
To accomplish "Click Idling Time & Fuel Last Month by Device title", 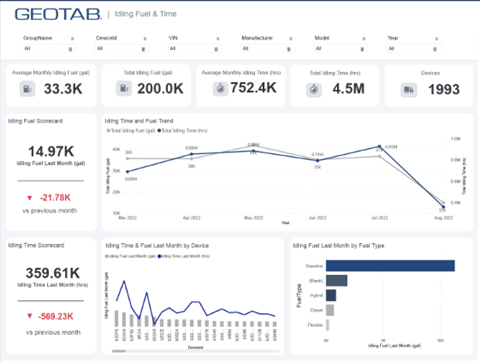I will [x=157, y=246].
